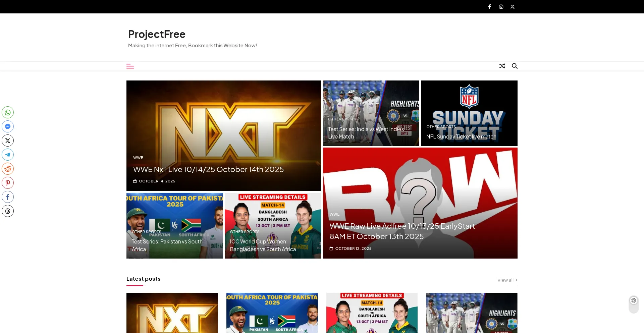Share page on Facebook from sidebar
The height and width of the screenshot is (333, 644).
(x=8, y=197)
